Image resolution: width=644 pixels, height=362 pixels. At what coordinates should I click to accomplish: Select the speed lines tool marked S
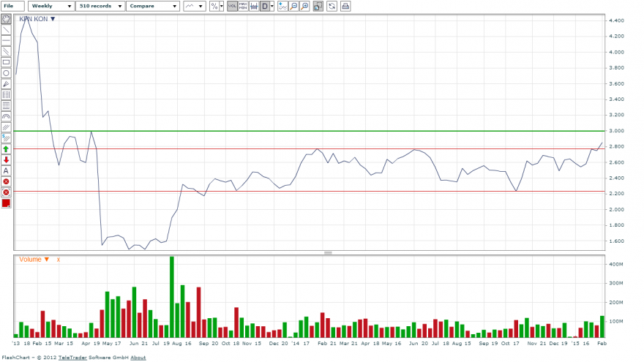[6, 138]
